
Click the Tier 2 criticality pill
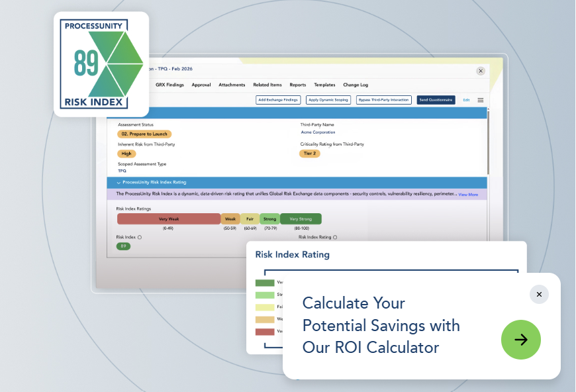310,154
